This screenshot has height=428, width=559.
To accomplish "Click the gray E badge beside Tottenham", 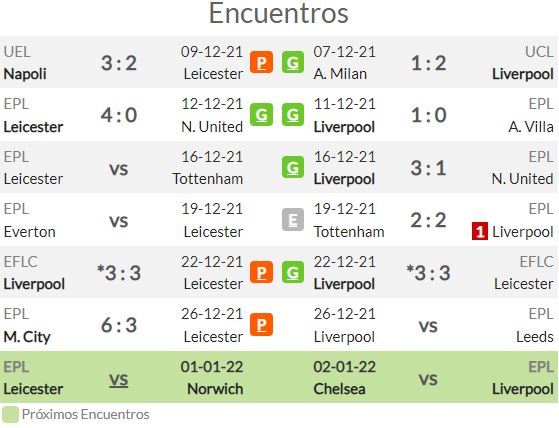I will tap(293, 220).
